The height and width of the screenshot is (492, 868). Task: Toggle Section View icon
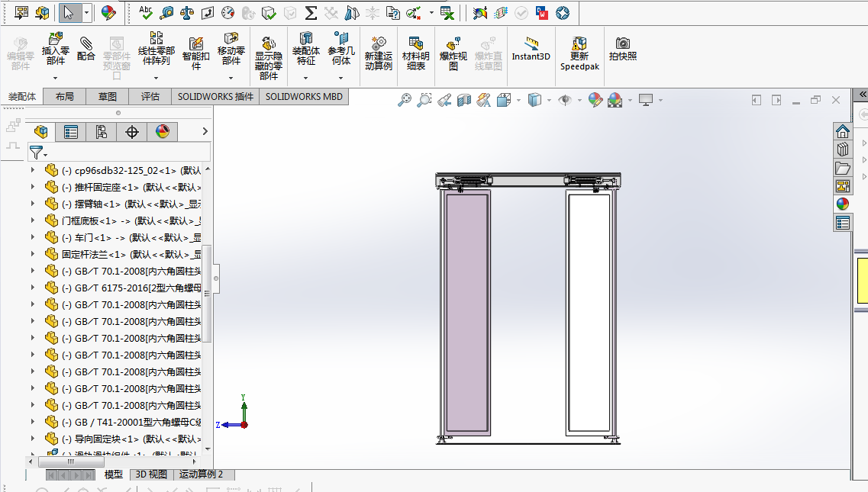pyautogui.click(x=464, y=100)
